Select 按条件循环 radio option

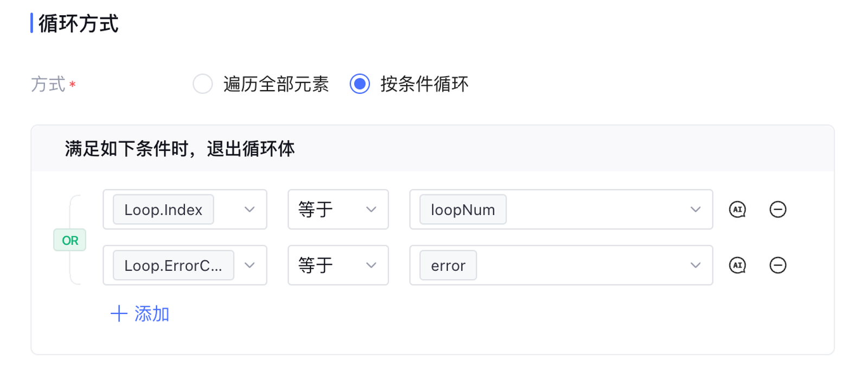point(360,84)
